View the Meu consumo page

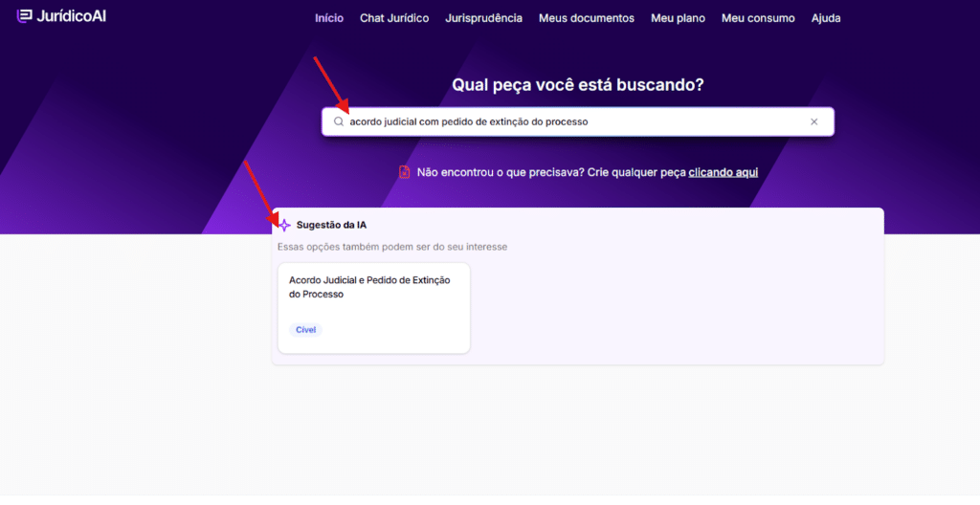(758, 18)
